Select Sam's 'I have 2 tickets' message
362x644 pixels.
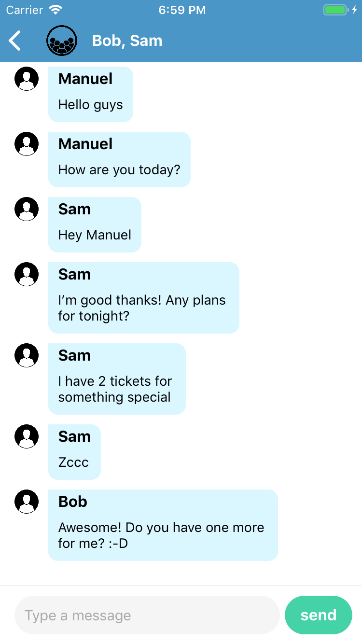117,379
